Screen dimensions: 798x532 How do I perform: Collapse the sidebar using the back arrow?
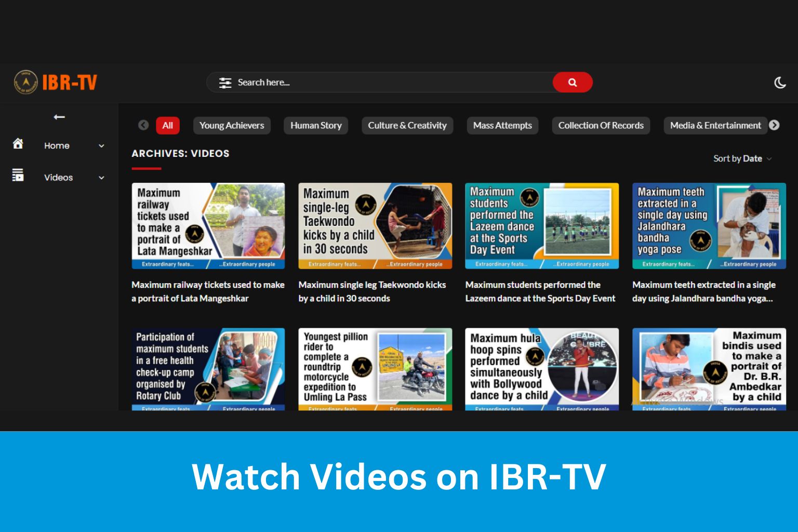59,117
